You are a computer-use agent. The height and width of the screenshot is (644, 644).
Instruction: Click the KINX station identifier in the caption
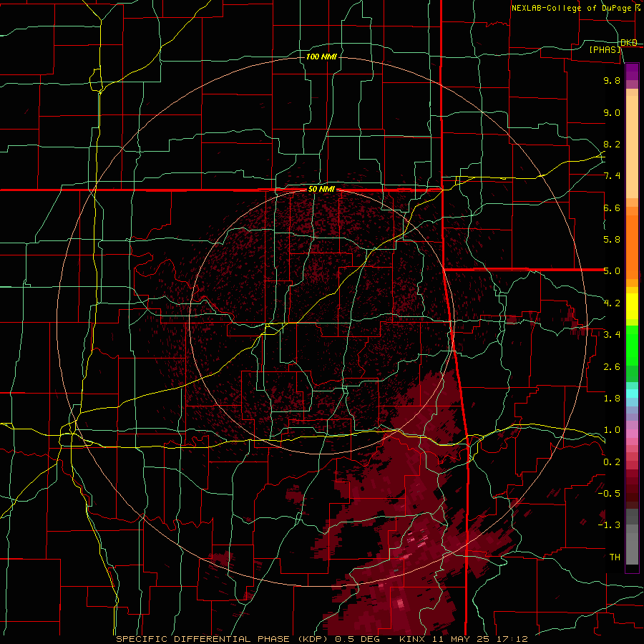click(x=413, y=639)
